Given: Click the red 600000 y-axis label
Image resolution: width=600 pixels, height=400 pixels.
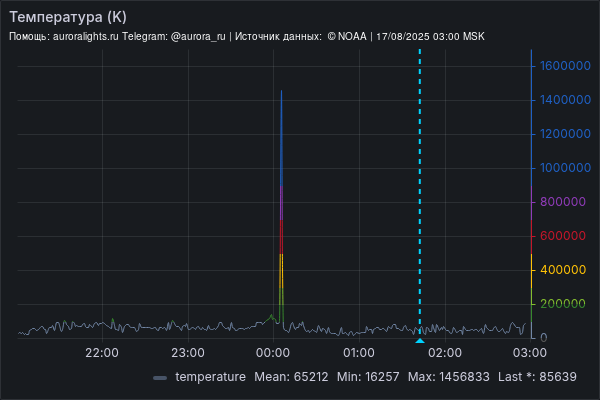Looking at the screenshot, I should point(563,236).
